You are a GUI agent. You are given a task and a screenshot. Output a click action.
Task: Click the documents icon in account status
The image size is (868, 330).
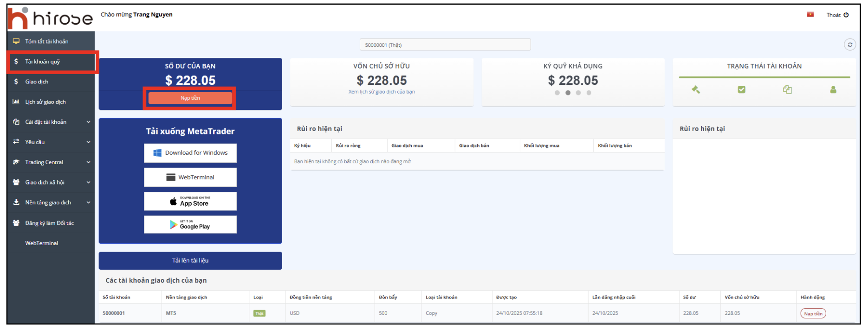click(787, 89)
